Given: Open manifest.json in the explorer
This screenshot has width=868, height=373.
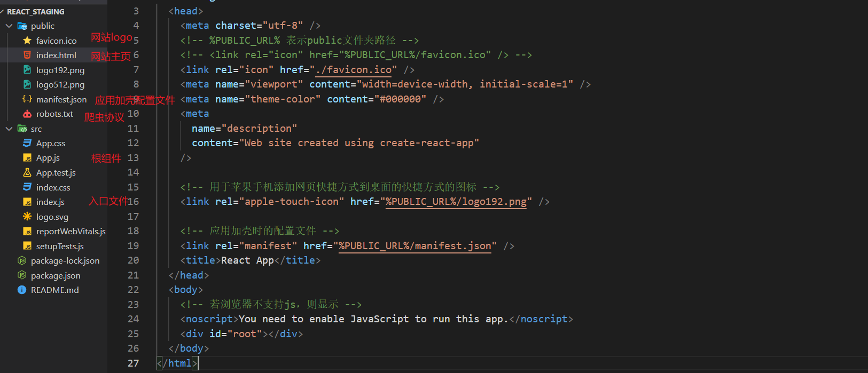Looking at the screenshot, I should pyautogui.click(x=61, y=99).
